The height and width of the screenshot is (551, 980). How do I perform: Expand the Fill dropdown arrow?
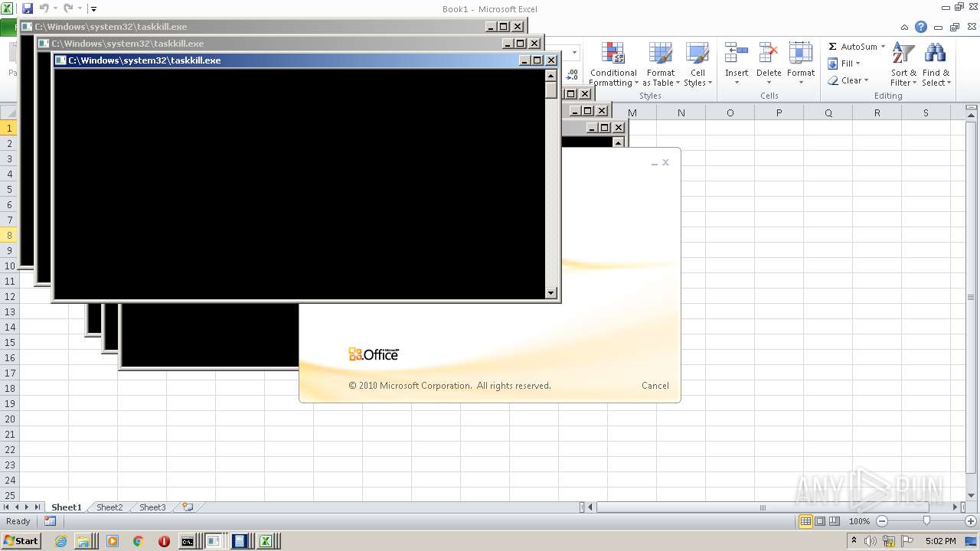click(857, 64)
